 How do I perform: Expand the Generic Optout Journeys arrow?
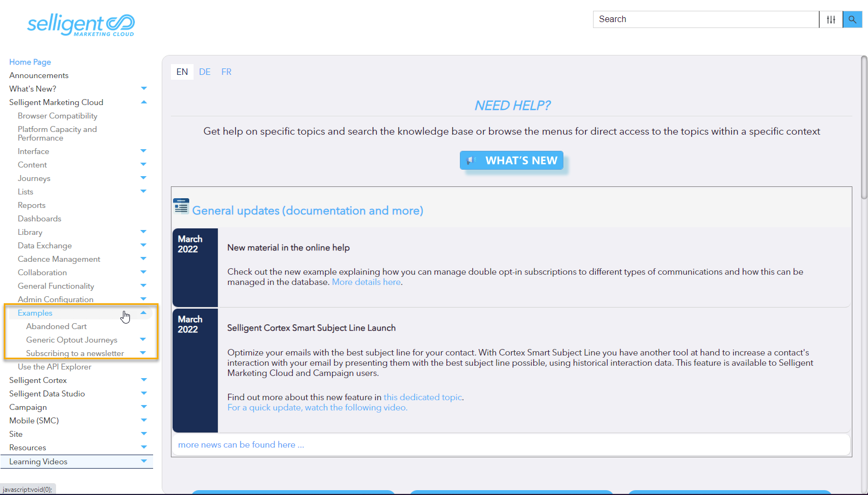(143, 340)
